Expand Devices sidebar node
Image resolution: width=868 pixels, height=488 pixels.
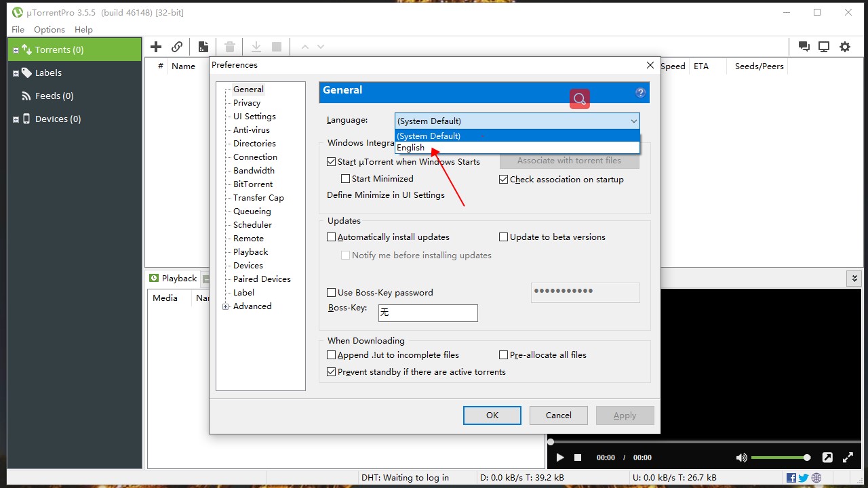click(16, 119)
